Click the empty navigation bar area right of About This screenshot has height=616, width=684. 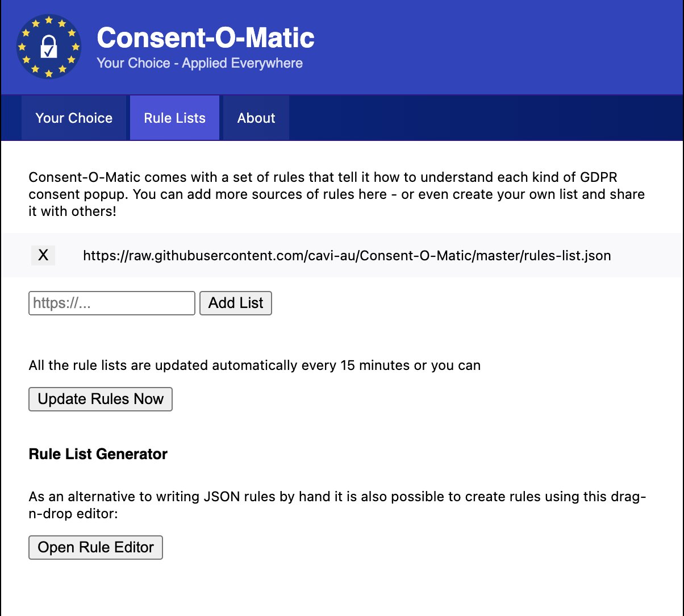(486, 118)
